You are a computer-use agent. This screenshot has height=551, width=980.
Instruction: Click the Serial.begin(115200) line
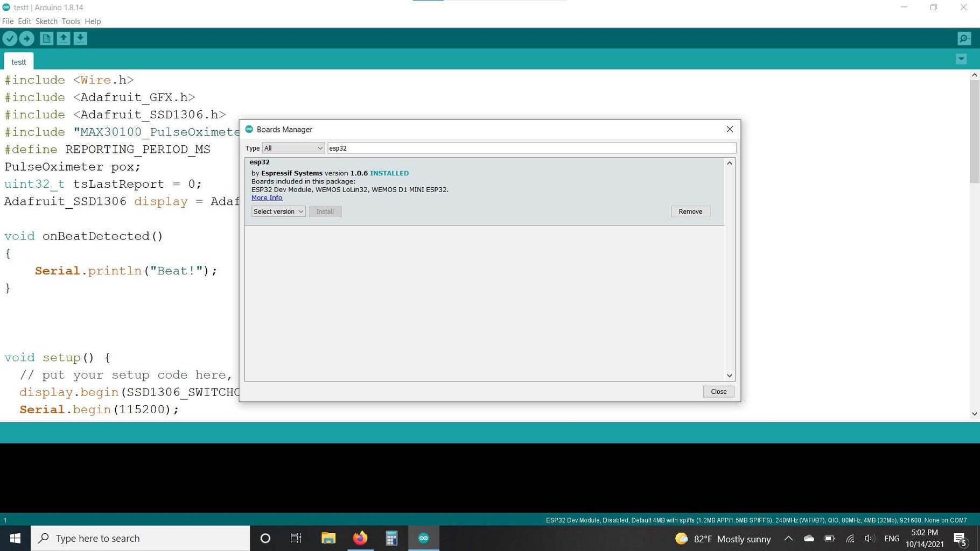coord(99,409)
